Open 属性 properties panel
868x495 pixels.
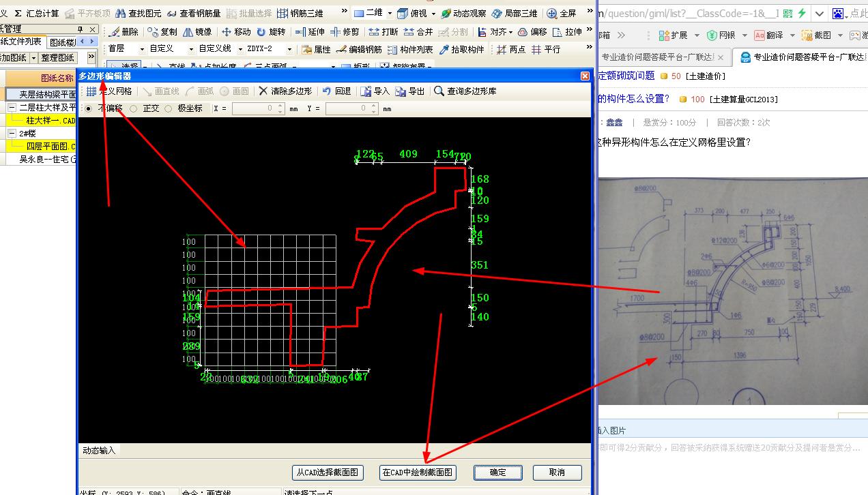coord(316,49)
